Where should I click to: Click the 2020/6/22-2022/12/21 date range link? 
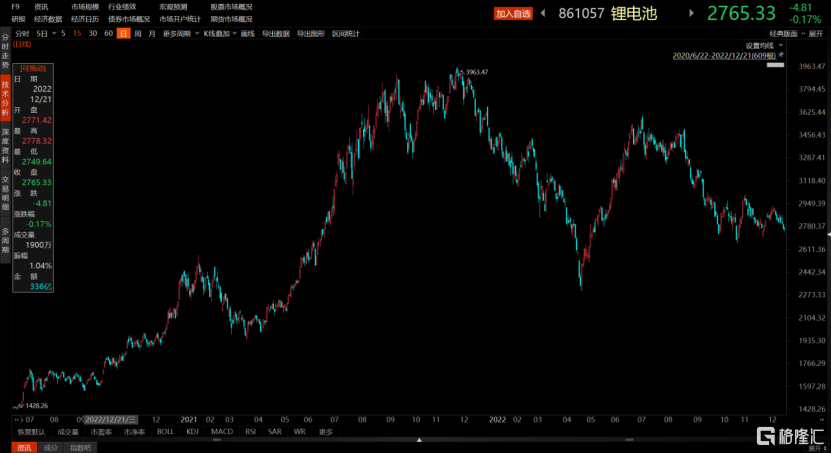(x=724, y=55)
